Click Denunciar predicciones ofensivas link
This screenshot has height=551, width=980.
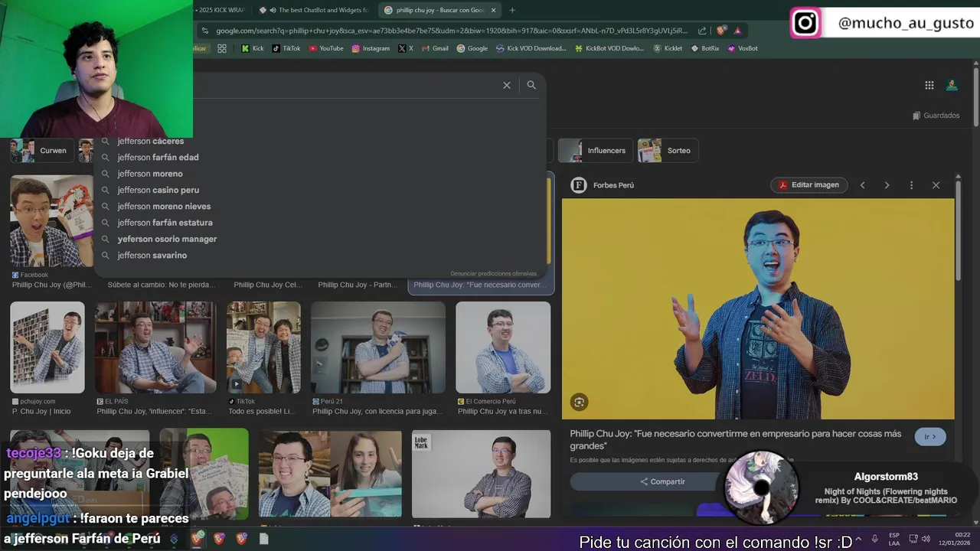[x=493, y=273]
